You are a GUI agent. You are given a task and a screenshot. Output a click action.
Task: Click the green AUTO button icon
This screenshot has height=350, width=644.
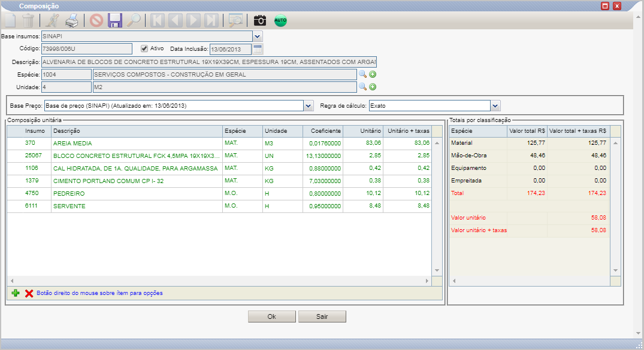280,20
